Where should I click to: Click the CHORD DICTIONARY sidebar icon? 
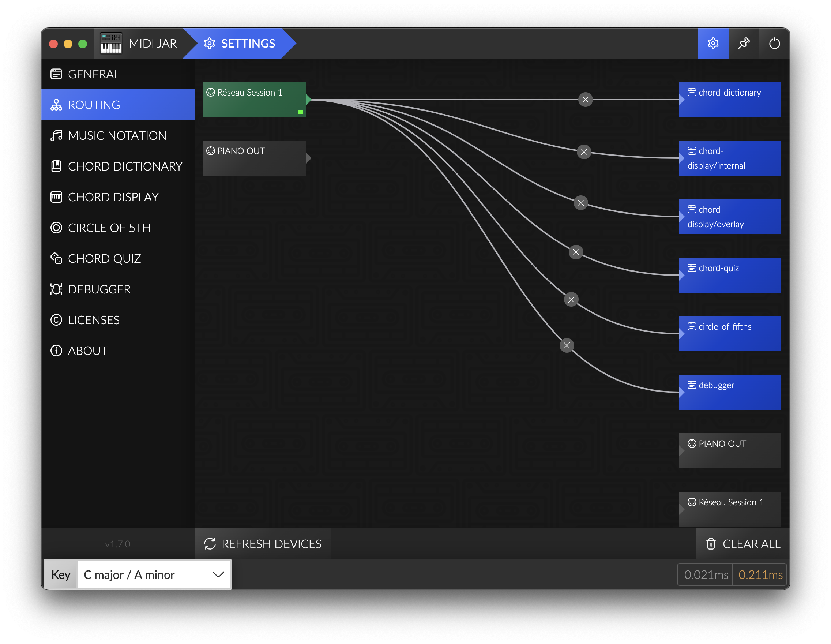point(56,166)
